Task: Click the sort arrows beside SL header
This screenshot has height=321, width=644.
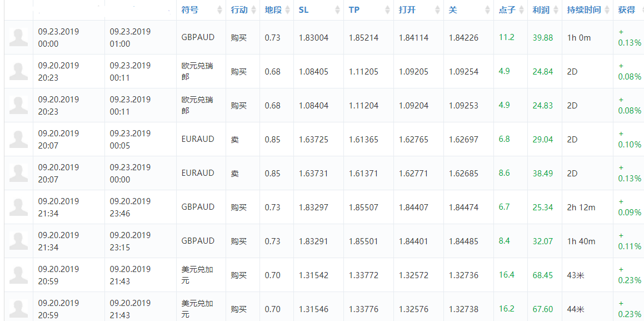Action: pos(338,10)
